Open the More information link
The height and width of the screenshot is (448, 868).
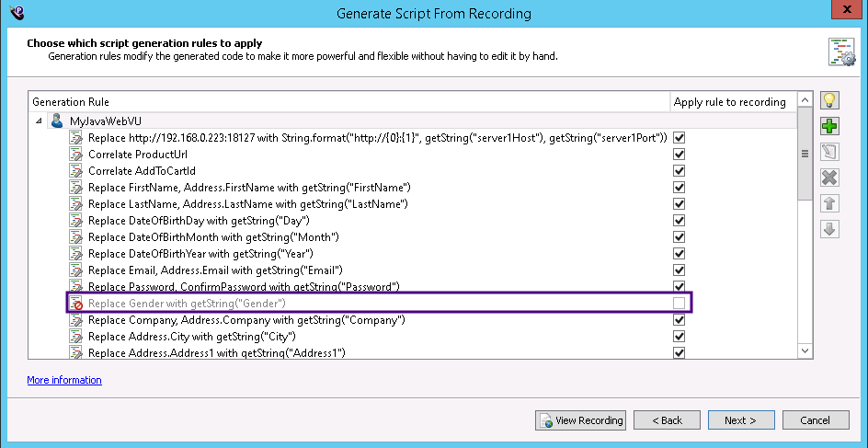64,380
